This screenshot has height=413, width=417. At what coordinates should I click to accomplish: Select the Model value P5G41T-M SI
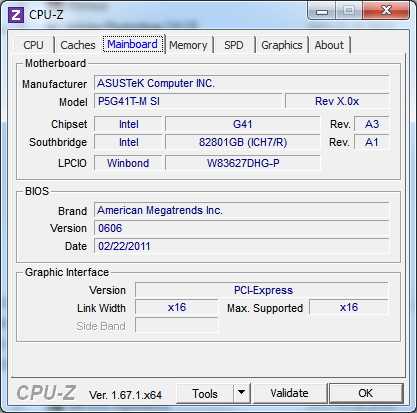(x=188, y=101)
